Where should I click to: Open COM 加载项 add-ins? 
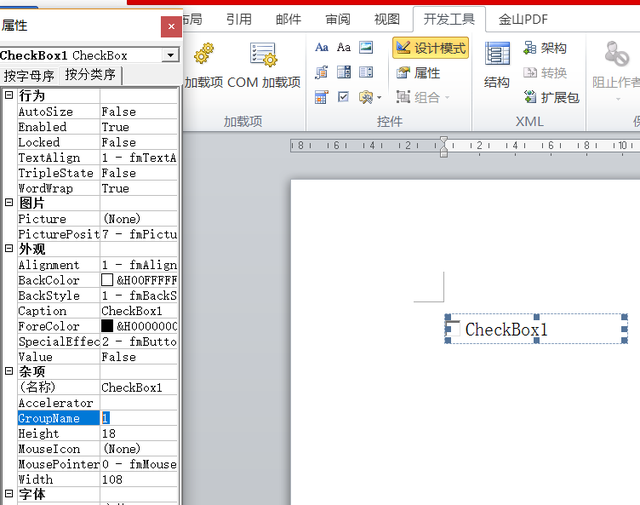[264, 55]
